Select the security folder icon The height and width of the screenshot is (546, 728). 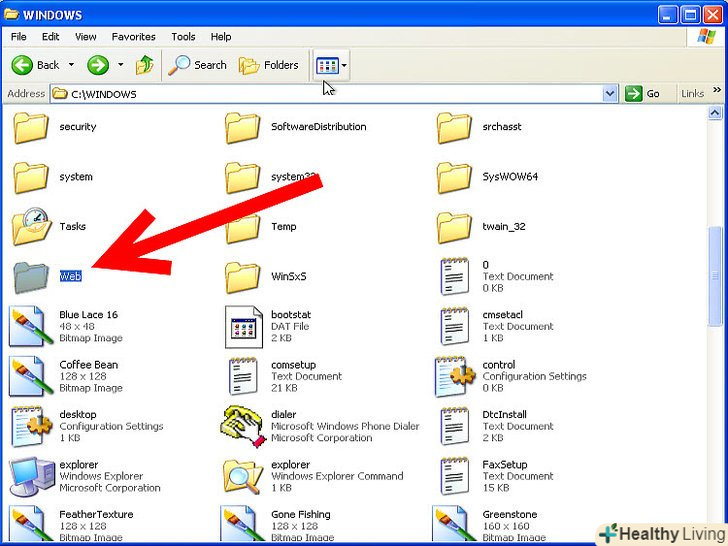31,127
